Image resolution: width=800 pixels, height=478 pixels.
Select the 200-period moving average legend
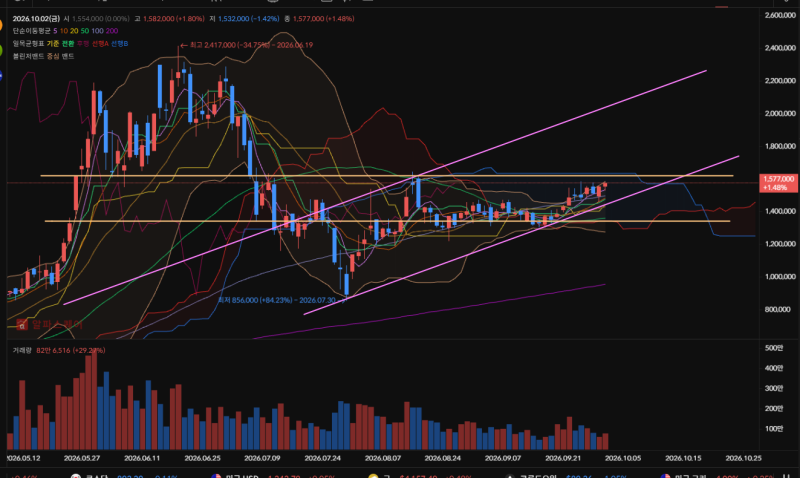(x=112, y=31)
